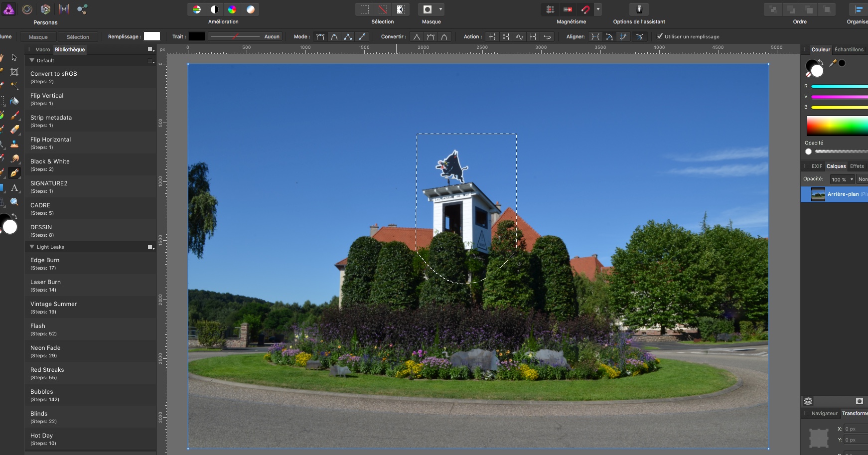Select Pen mode in the Mode group

click(x=320, y=36)
